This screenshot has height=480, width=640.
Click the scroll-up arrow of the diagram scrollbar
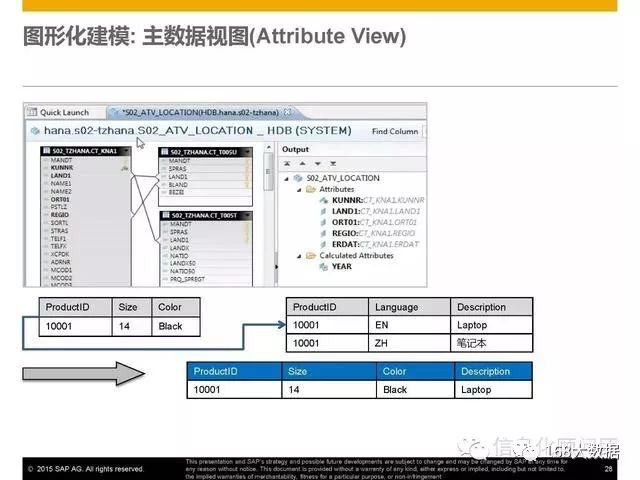click(269, 147)
